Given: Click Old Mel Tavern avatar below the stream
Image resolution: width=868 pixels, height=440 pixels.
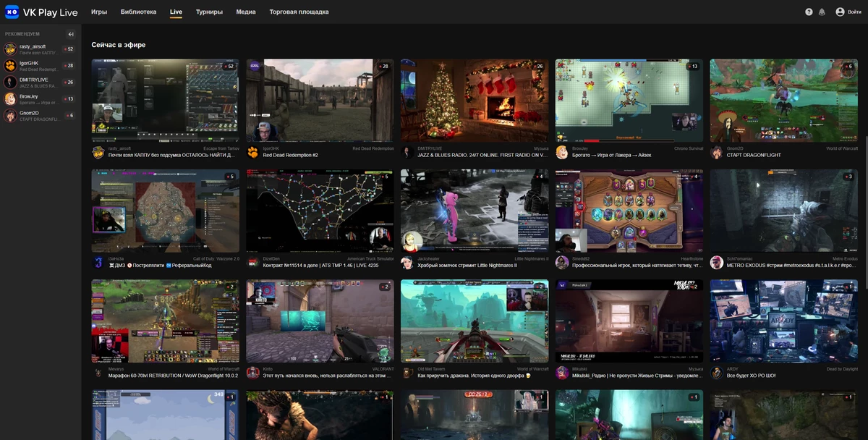Looking at the screenshot, I should 407,373.
